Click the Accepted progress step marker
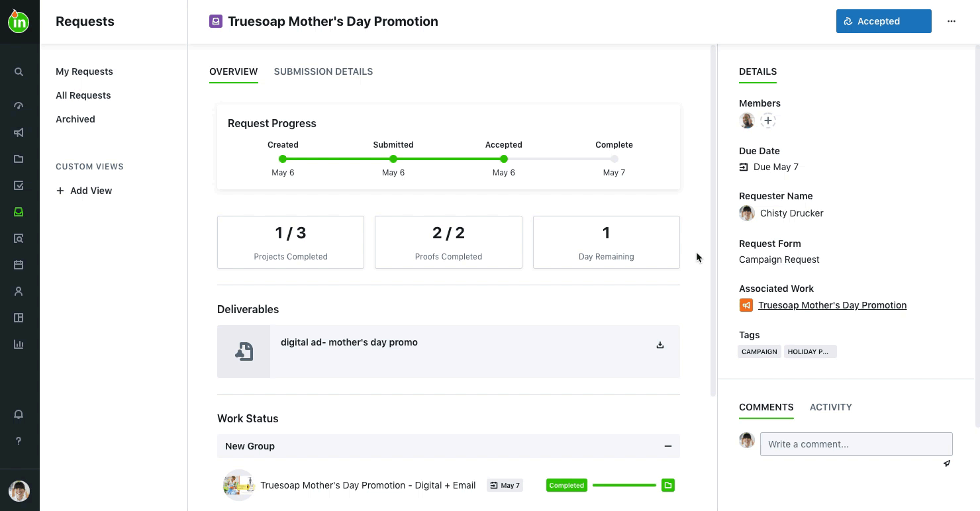This screenshot has height=511, width=980. pos(504,159)
